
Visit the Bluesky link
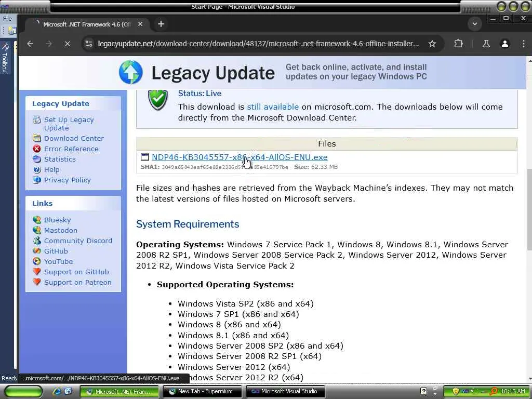pos(57,220)
